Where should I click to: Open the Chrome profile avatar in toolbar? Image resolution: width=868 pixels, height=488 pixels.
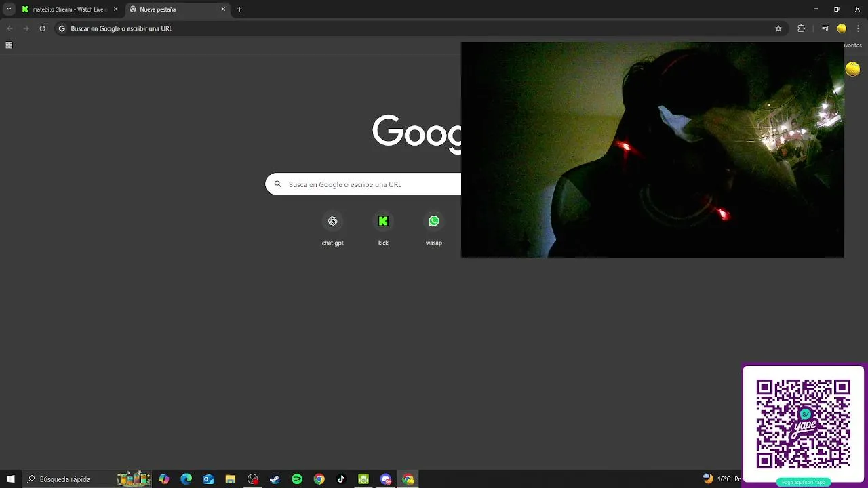point(842,28)
